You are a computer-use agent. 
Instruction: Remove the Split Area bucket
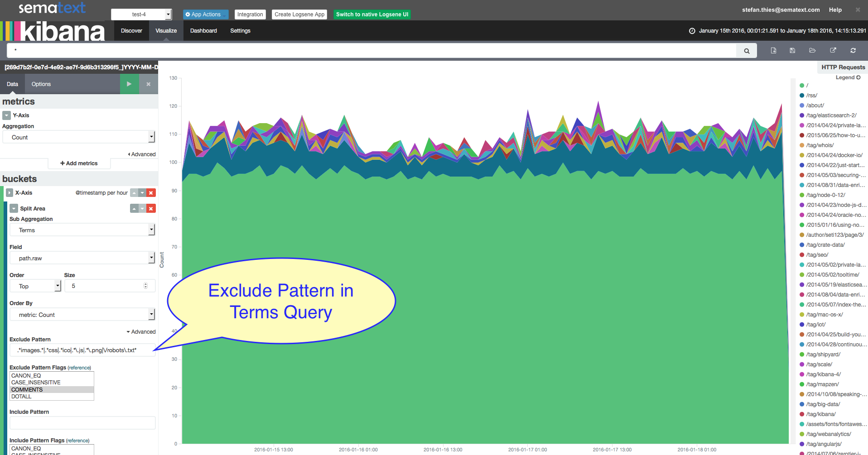(151, 208)
